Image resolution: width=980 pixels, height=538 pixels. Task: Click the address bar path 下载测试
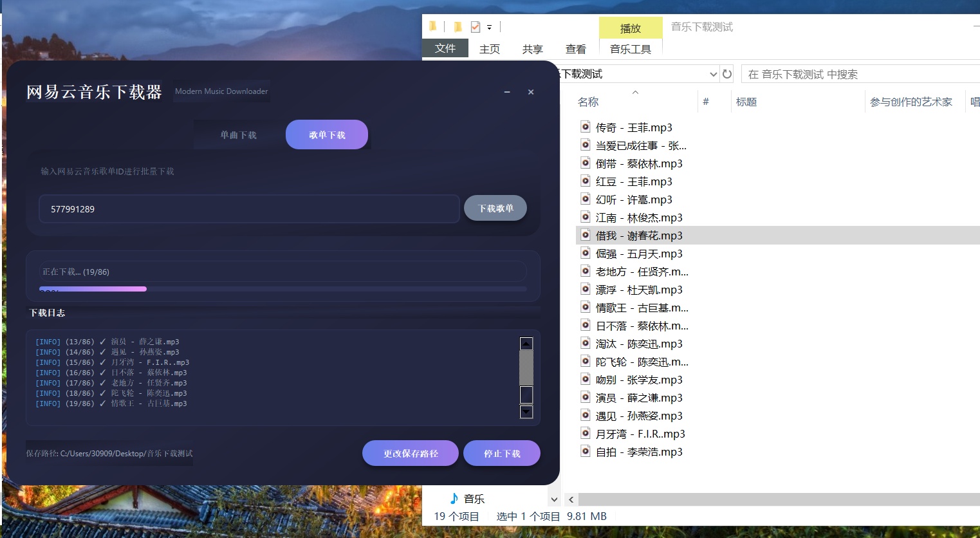point(582,74)
